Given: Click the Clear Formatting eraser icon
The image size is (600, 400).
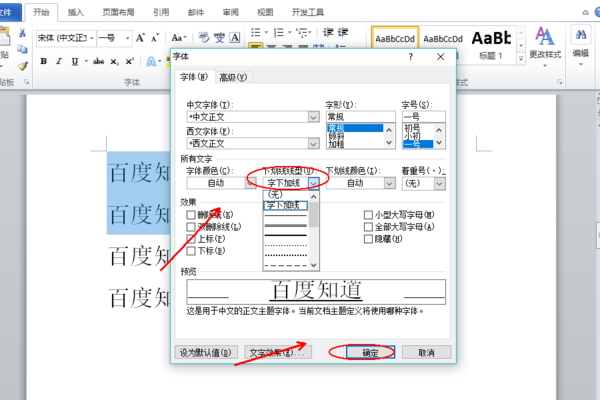Looking at the screenshot, I should 204,38.
